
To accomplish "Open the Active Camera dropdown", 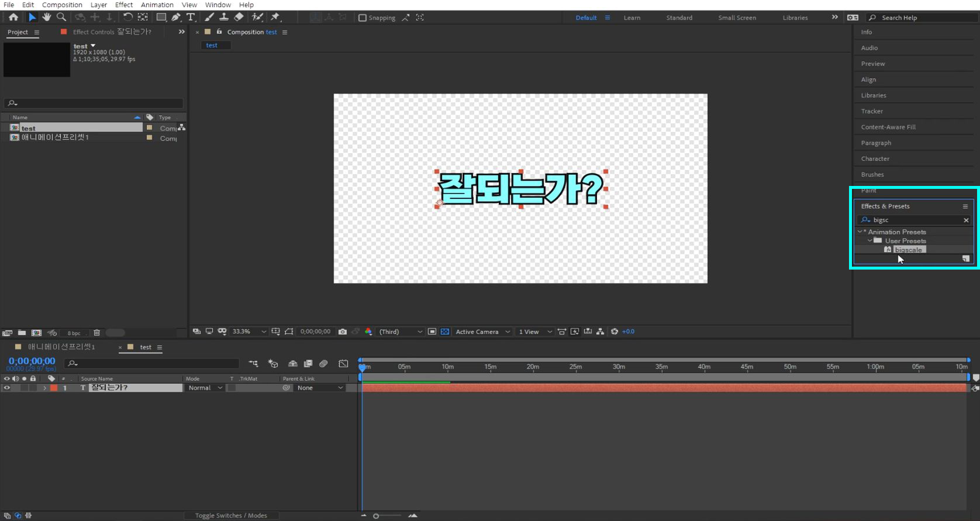I will click(483, 332).
